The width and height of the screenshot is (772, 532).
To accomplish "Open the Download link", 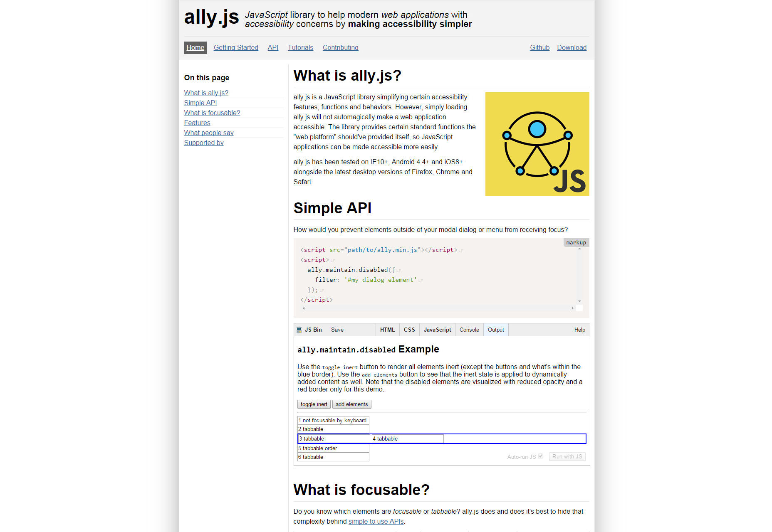I will tap(572, 48).
